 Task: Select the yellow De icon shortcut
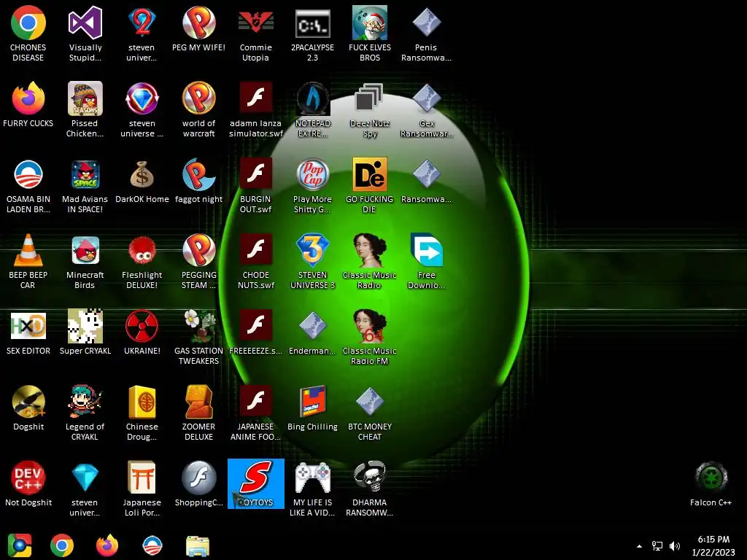(369, 174)
